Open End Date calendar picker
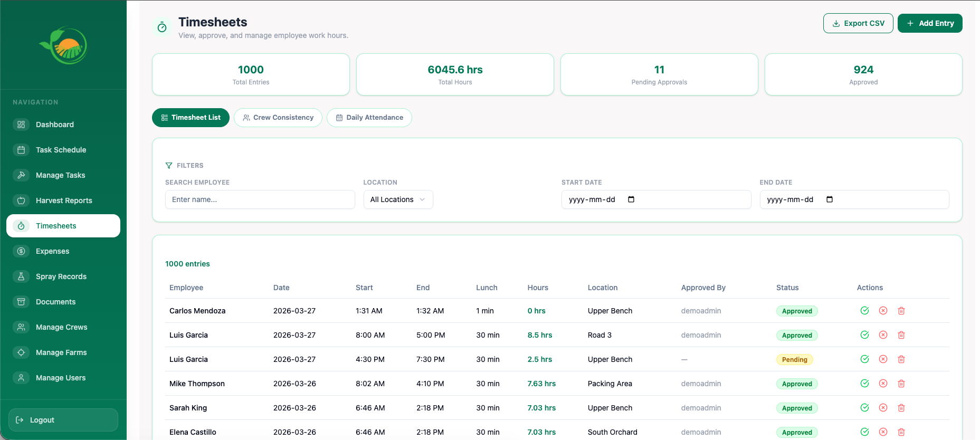This screenshot has height=440, width=980. pyautogui.click(x=830, y=199)
